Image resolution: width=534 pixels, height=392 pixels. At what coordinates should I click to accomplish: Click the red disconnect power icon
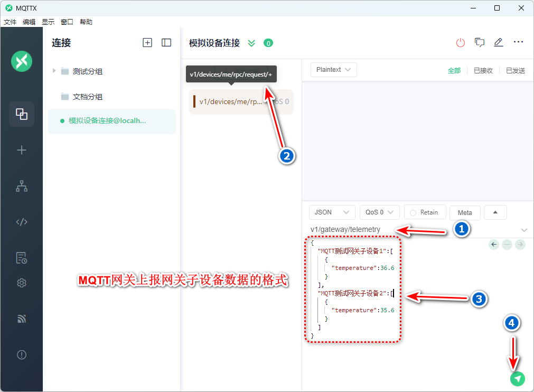[x=461, y=43]
